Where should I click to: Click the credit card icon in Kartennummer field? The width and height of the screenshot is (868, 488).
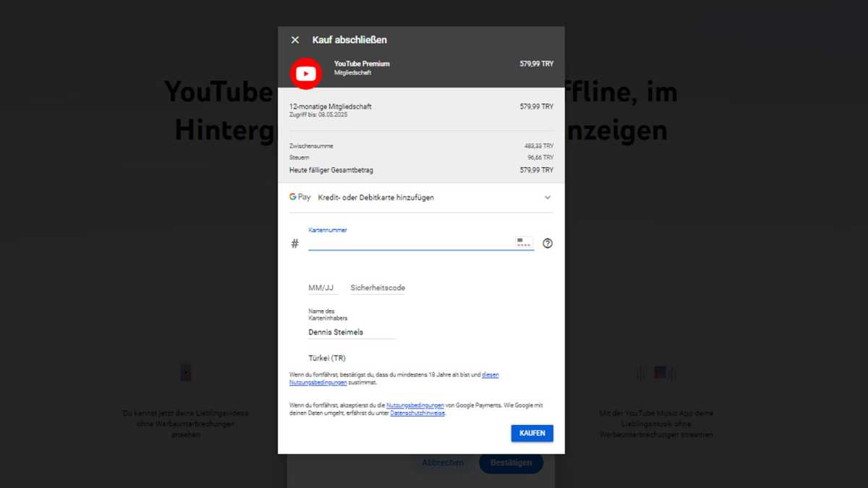click(524, 242)
